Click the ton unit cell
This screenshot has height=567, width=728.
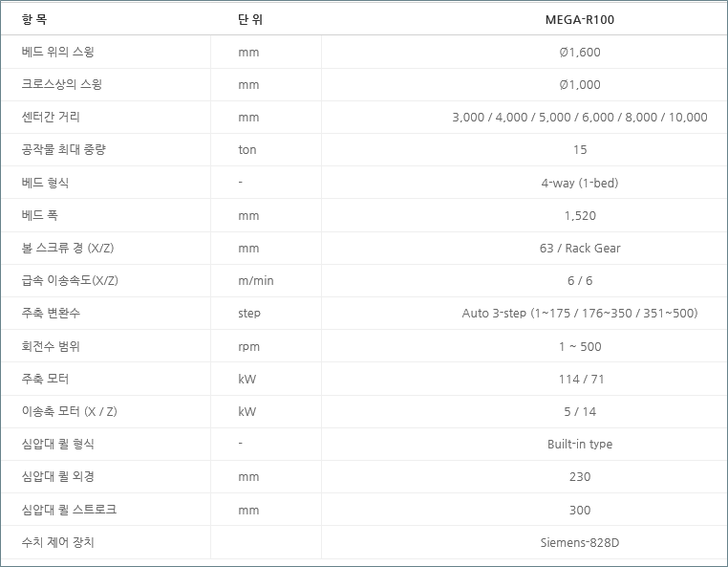(x=247, y=150)
